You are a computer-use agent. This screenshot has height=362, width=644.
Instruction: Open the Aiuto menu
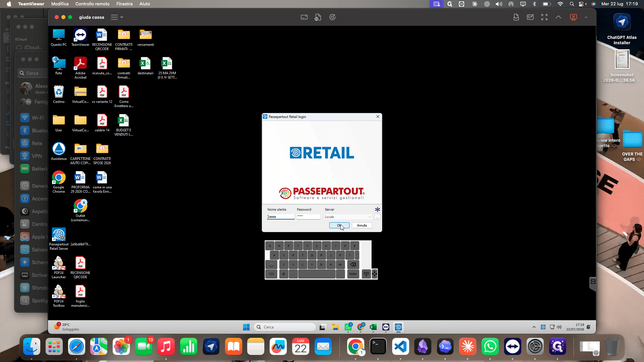click(145, 4)
